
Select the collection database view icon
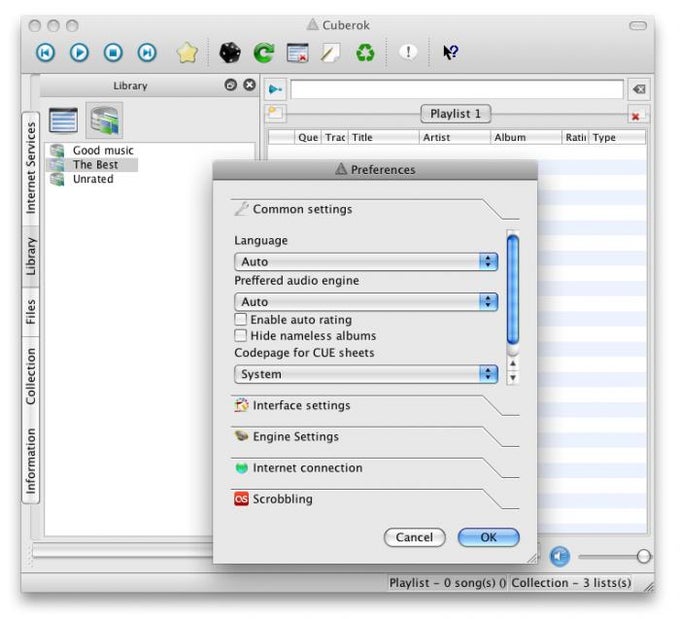tap(104, 120)
